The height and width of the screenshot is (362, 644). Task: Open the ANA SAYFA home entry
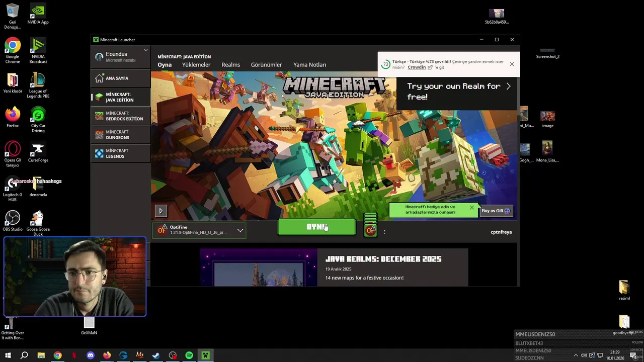tap(121, 78)
